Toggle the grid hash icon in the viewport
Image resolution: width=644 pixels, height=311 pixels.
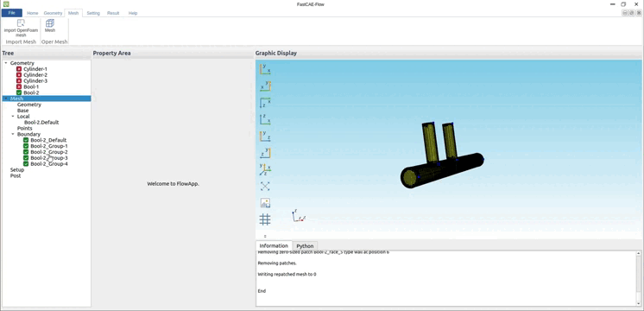pos(265,219)
